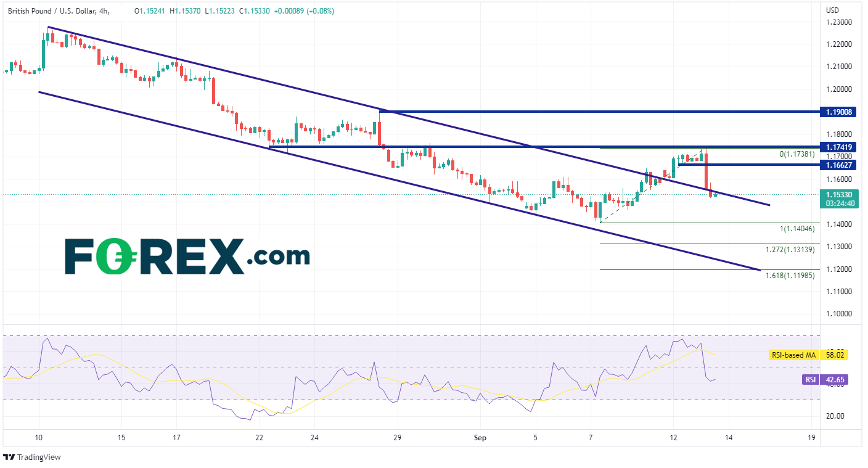
Task: Click the 20.00 level on RSI axis
Action: coord(836,416)
